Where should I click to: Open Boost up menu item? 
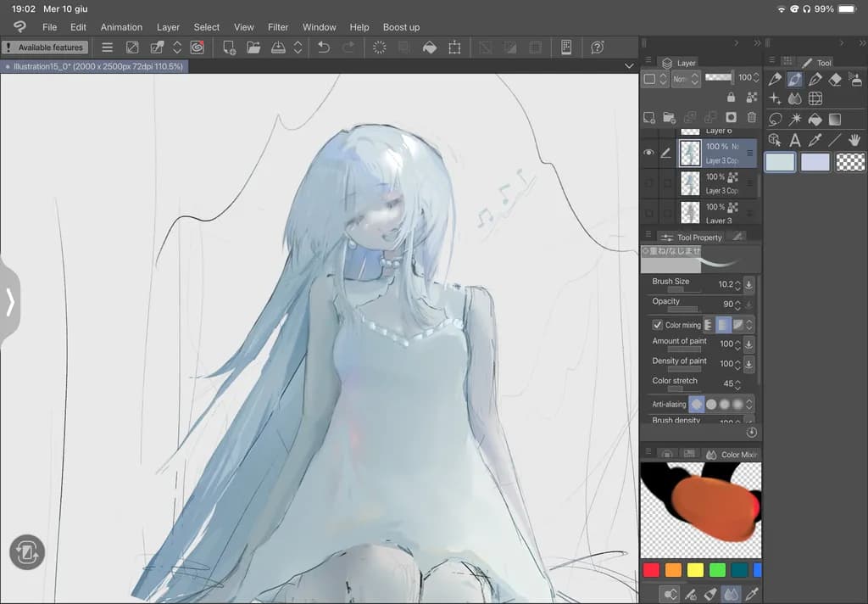401,27
